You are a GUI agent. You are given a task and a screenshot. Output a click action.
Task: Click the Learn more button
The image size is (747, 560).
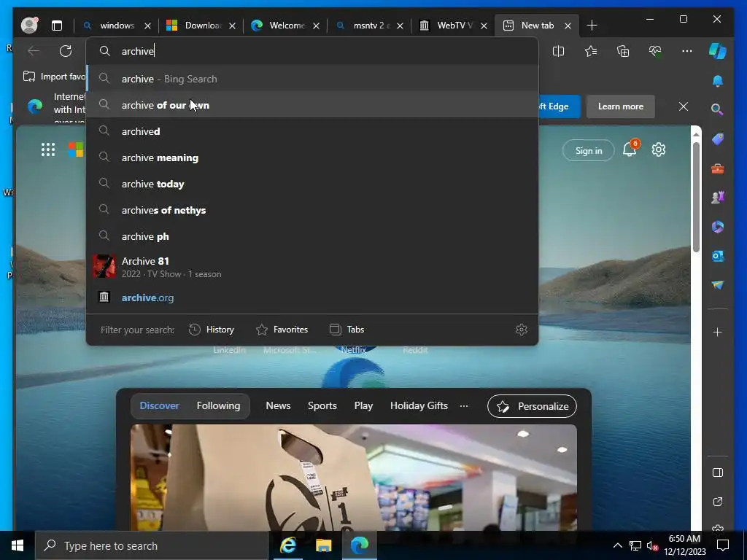[x=620, y=106]
